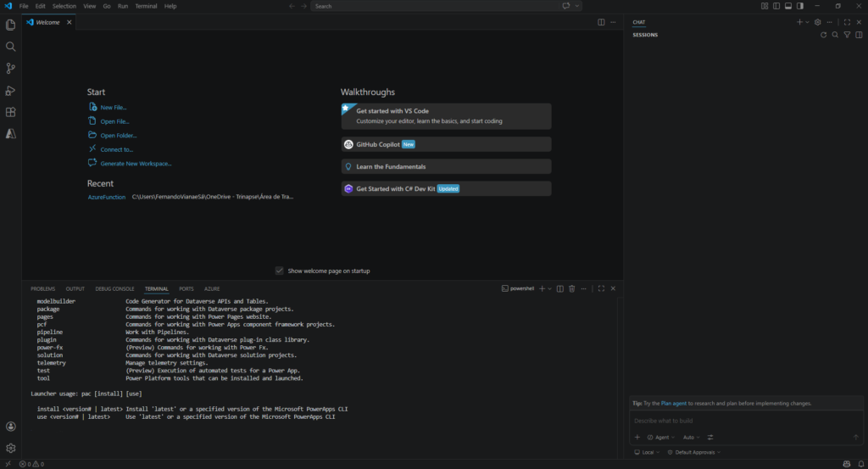Toggle Show welcome page on startup

pyautogui.click(x=280, y=271)
